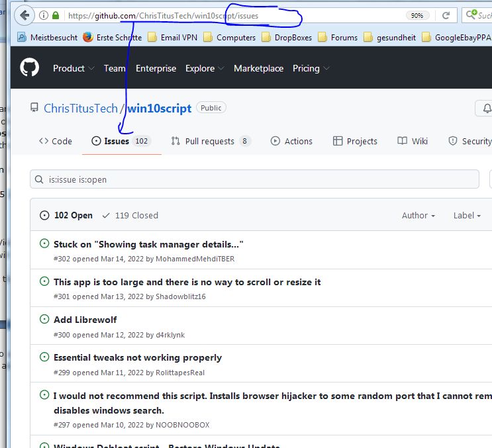Open issue Stuck on Showing task manager details
492x448 pixels.
(148, 244)
